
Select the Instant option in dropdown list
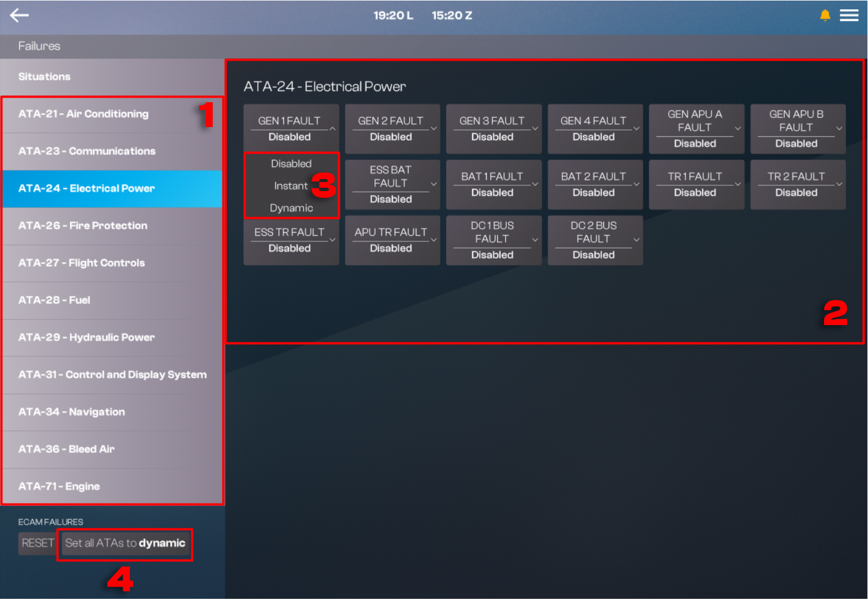[291, 186]
